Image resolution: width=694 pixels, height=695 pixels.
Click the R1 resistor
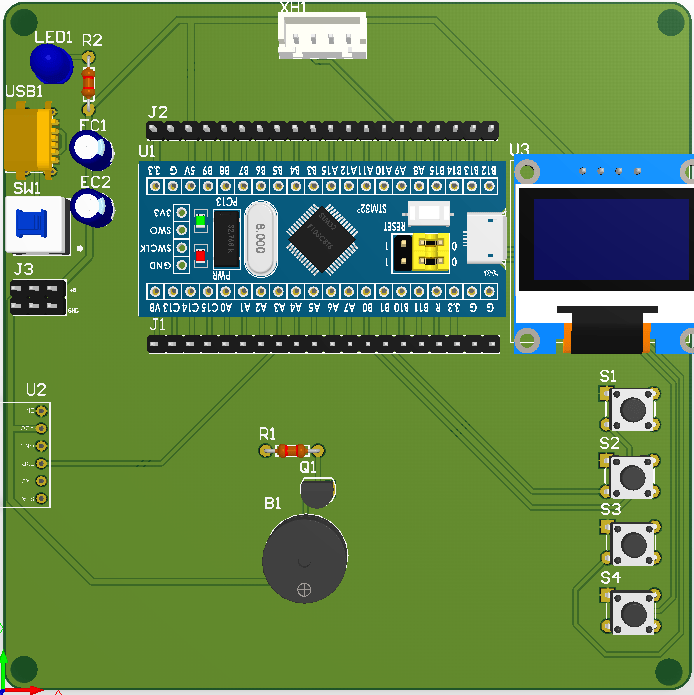[292, 451]
